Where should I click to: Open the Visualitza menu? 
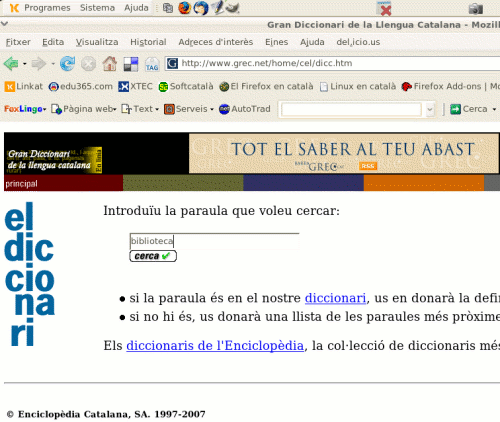coord(97,42)
